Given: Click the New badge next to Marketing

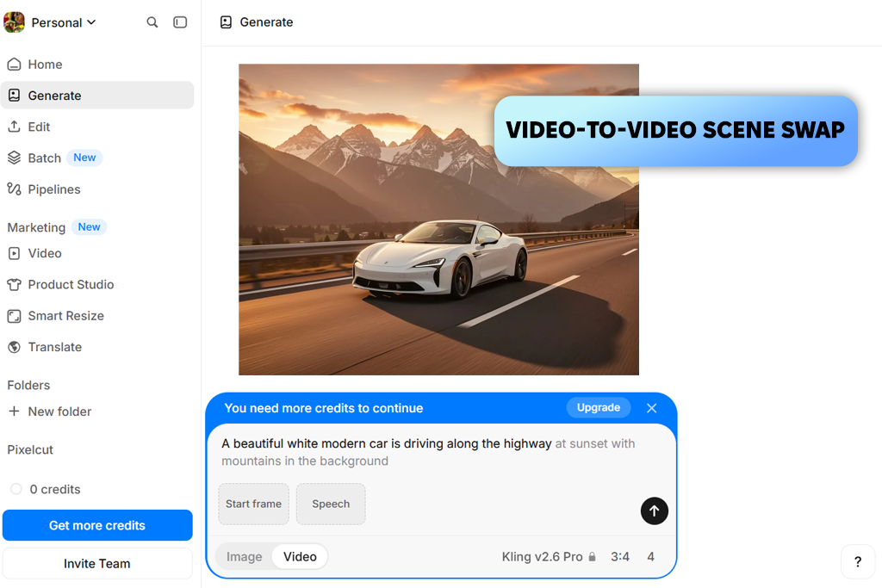Looking at the screenshot, I should point(89,227).
